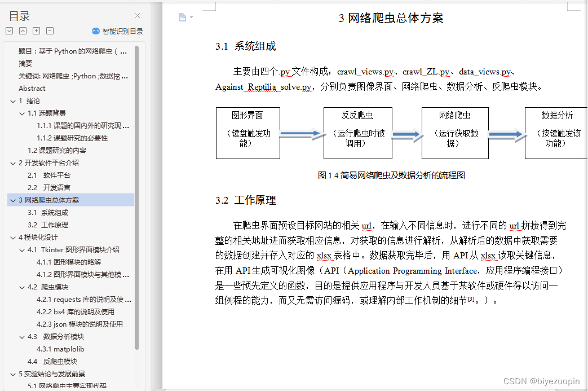Jump to '4.4 反爬虫模块' heading
Screen dimensions: 588x391
[52, 361]
